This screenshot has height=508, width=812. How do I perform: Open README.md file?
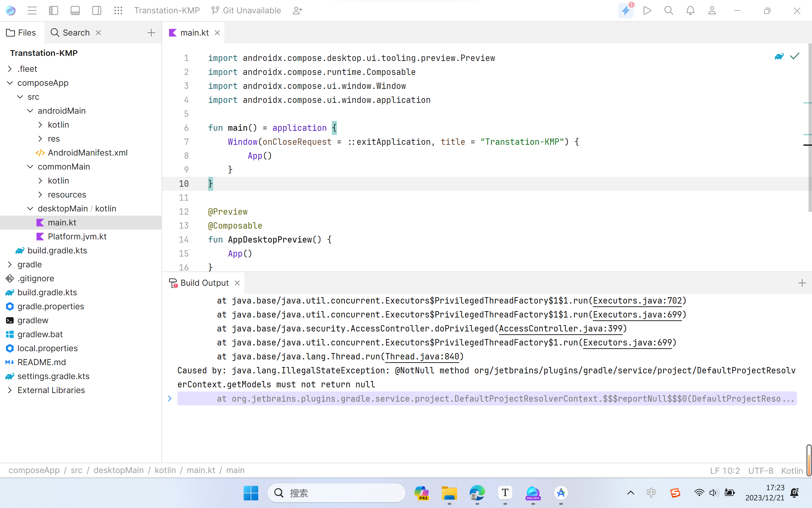point(36,362)
